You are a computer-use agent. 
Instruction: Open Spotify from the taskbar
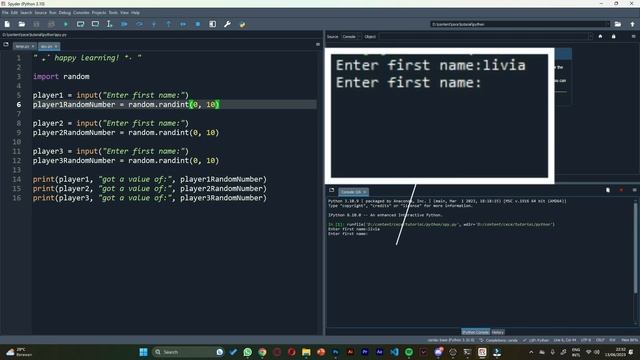(x=409, y=352)
